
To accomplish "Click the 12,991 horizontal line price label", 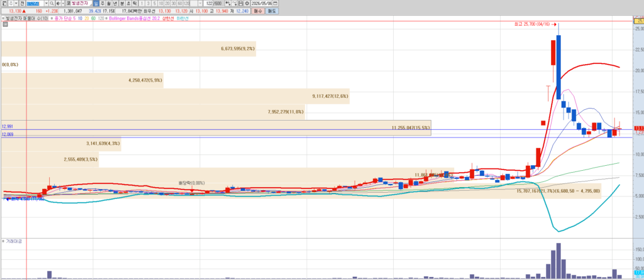I will click(x=8, y=127).
